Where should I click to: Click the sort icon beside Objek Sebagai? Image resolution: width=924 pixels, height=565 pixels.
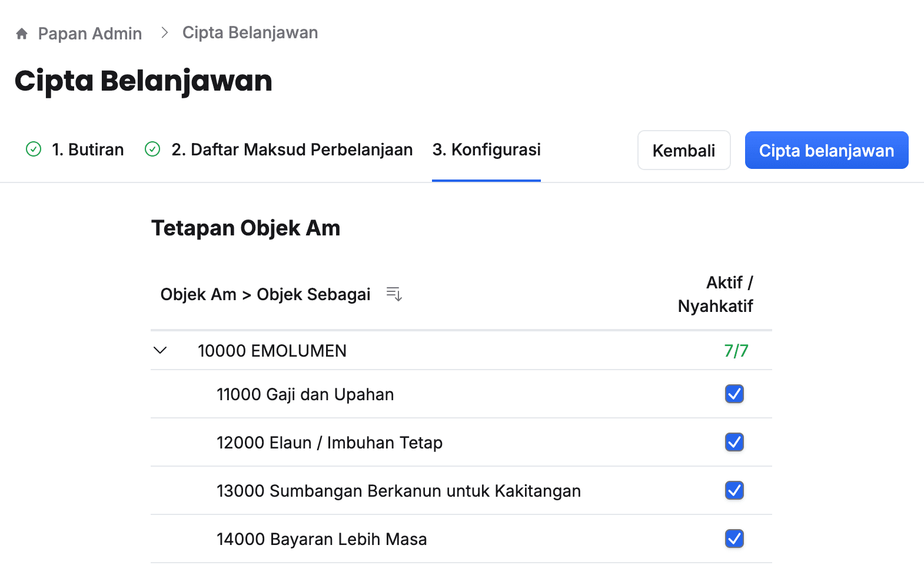pyautogui.click(x=394, y=294)
